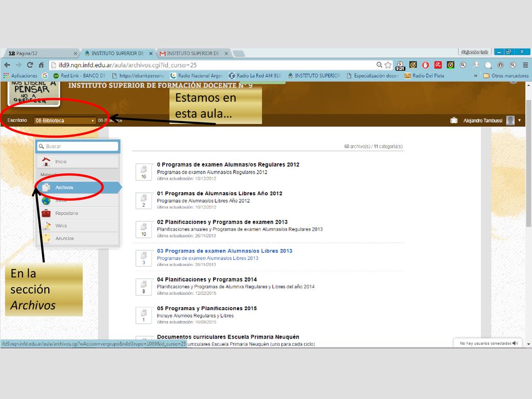532x399 pixels.
Task: Click the 60 archivo(s) / 11 categoría(s) text
Action: pos(373,146)
